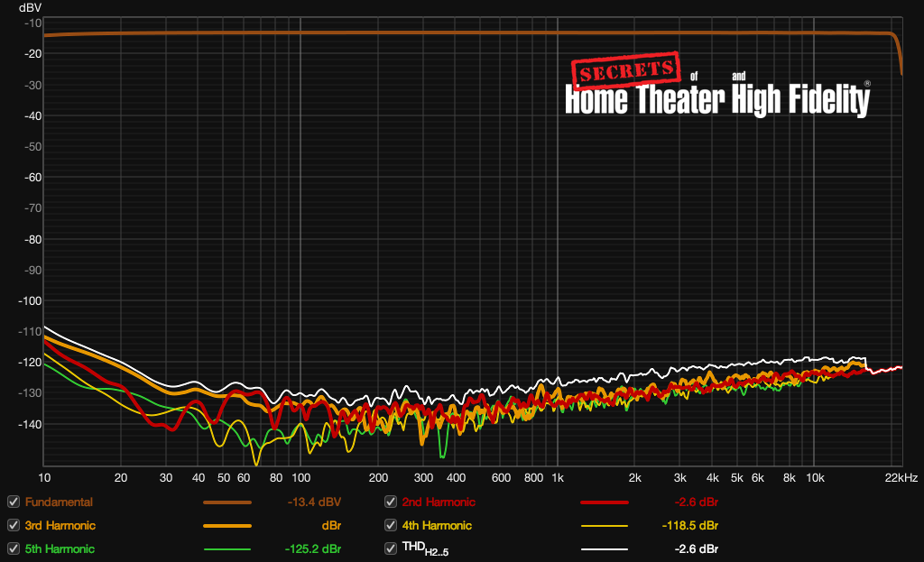The height and width of the screenshot is (562, 924).
Task: Click the THD white line swatch
Action: click(x=604, y=549)
